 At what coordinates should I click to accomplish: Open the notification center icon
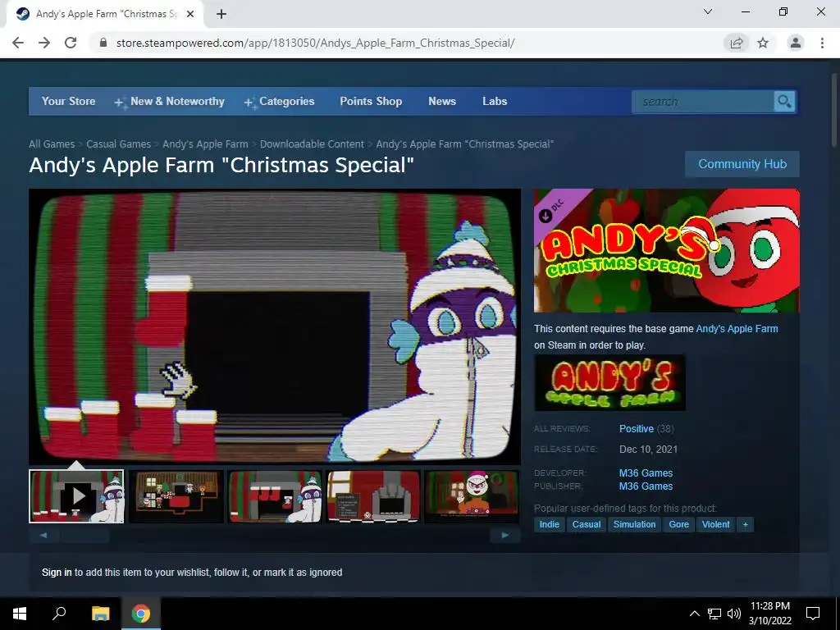[x=813, y=614]
